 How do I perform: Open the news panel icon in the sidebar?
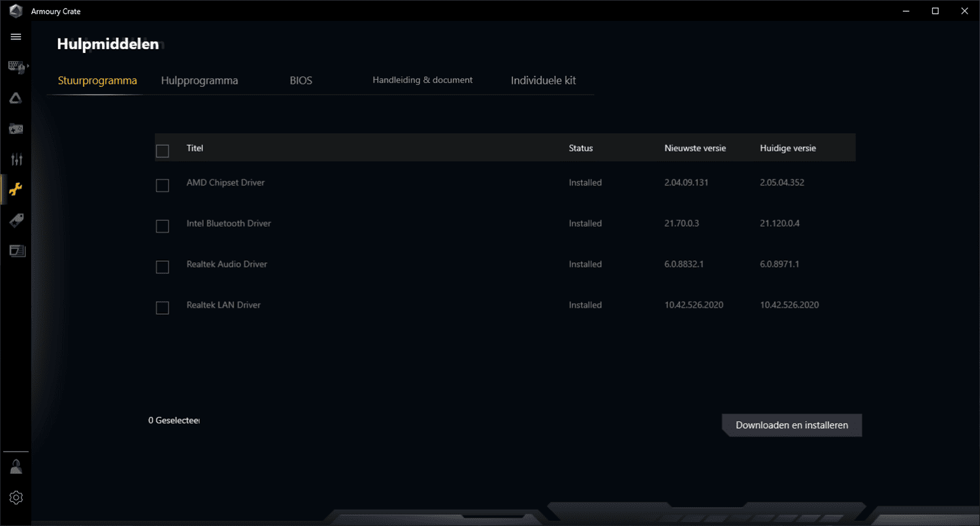[x=16, y=250]
